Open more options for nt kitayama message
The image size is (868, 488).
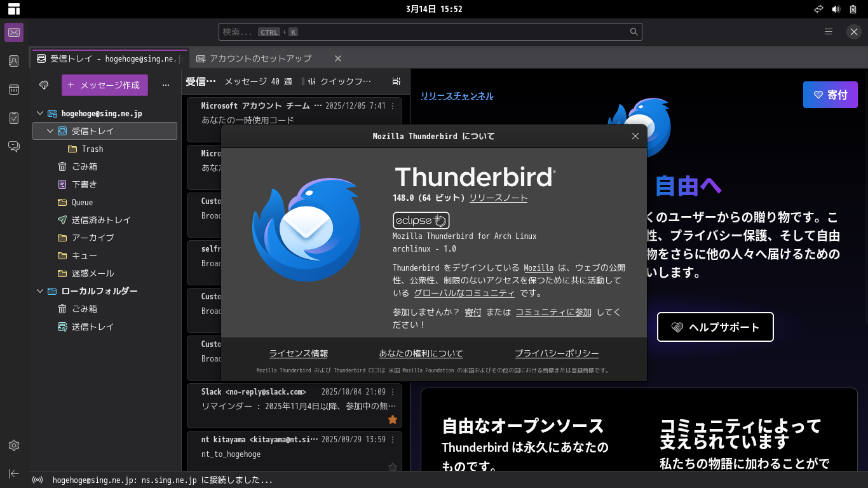393,440
